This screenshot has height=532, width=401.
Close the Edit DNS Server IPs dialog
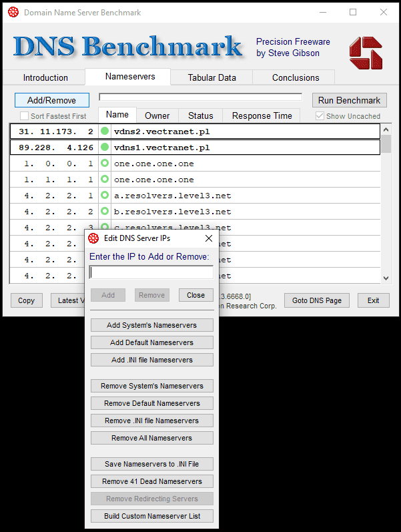[x=209, y=238]
